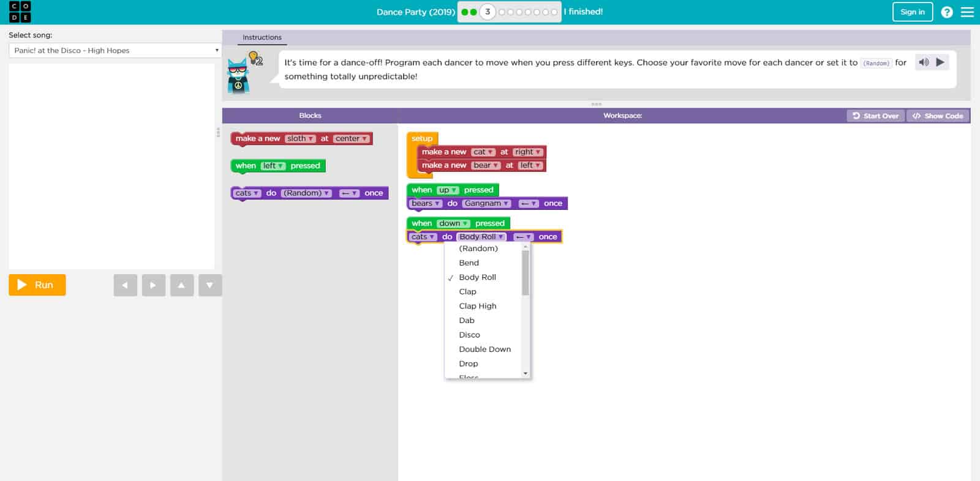980x481 pixels.
Task: Click the speaker audio icon in instructions
Action: (x=924, y=62)
